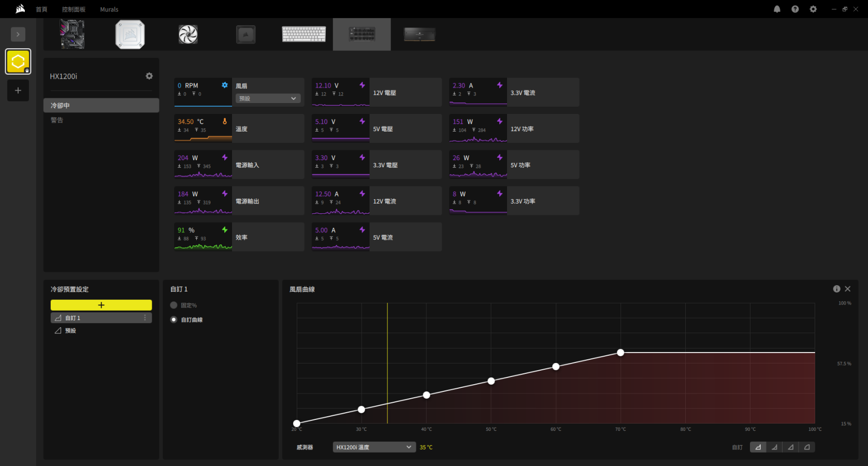Image resolution: width=868 pixels, height=466 pixels.
Task: Open the Murals menu item
Action: [109, 9]
